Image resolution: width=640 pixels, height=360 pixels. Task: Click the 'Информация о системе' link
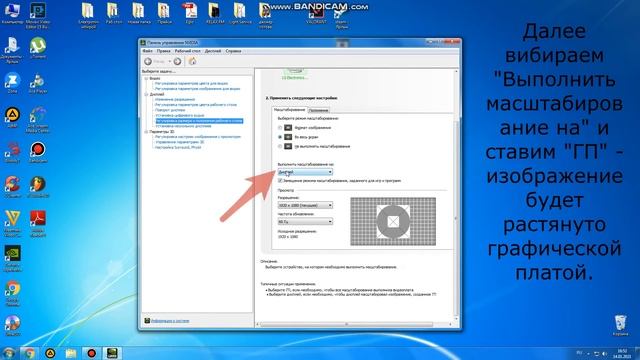click(x=170, y=321)
